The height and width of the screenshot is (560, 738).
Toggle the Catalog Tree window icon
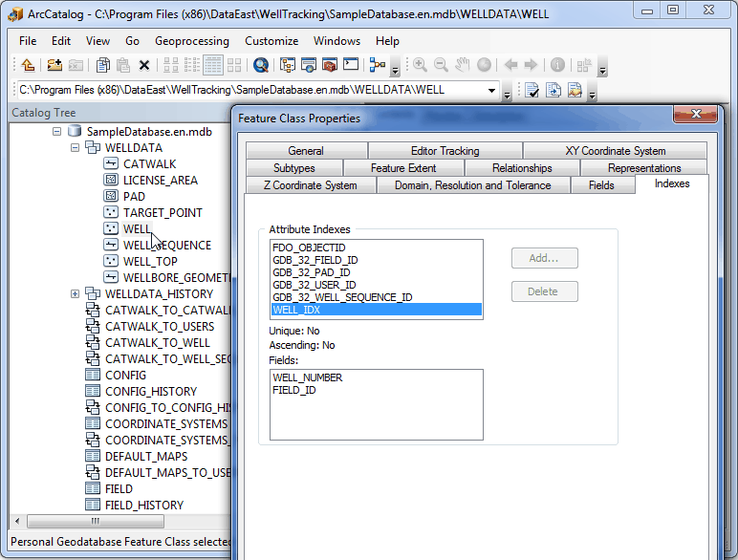[x=287, y=65]
